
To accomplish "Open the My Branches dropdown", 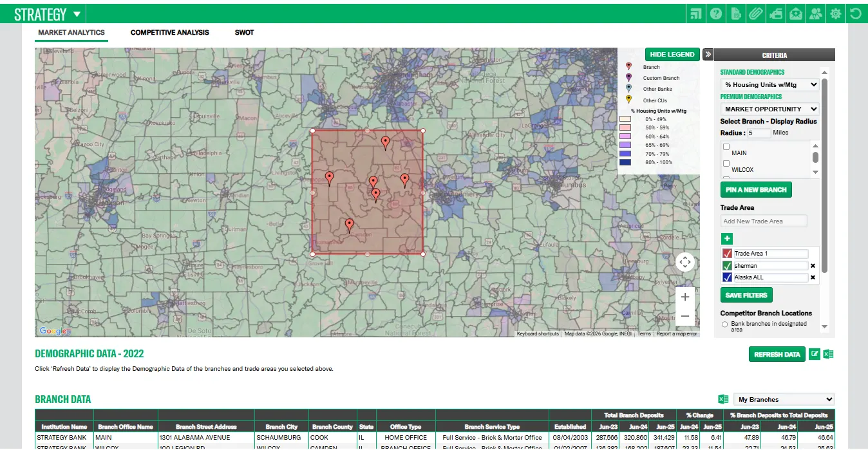I will point(784,399).
